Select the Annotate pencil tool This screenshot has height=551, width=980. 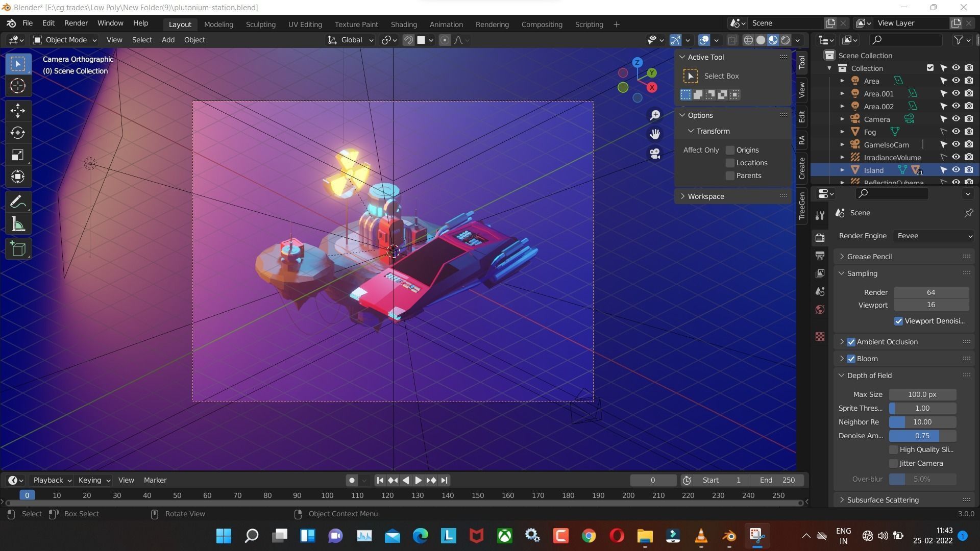point(18,202)
